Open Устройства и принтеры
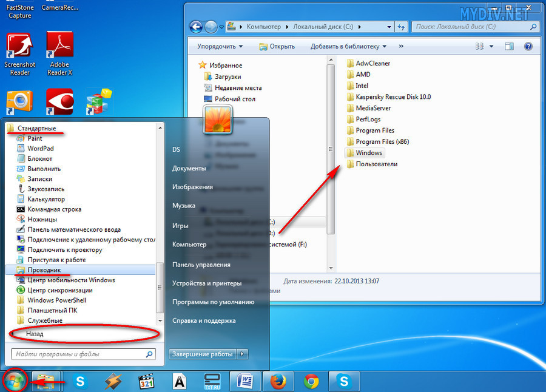The height and width of the screenshot is (392, 546). tap(207, 283)
